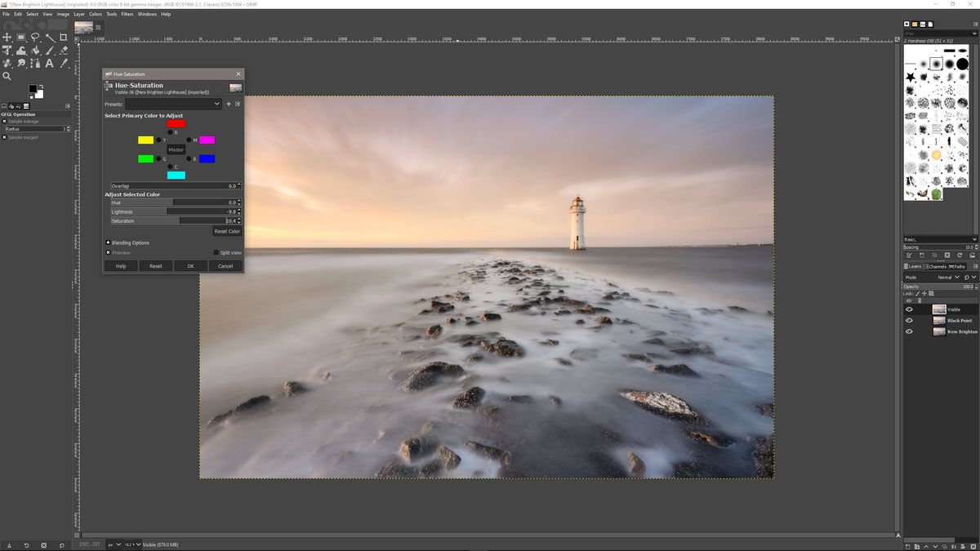Select the Color Picker tool

(x=65, y=64)
